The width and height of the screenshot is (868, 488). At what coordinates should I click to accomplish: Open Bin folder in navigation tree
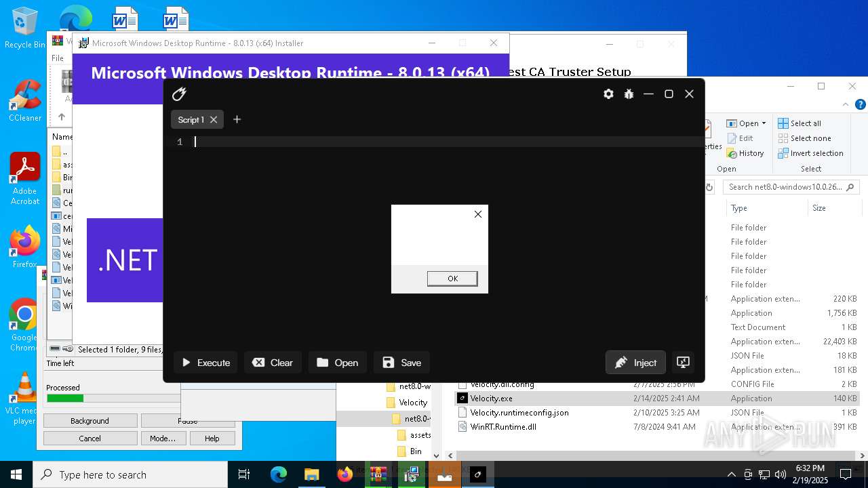click(x=410, y=451)
